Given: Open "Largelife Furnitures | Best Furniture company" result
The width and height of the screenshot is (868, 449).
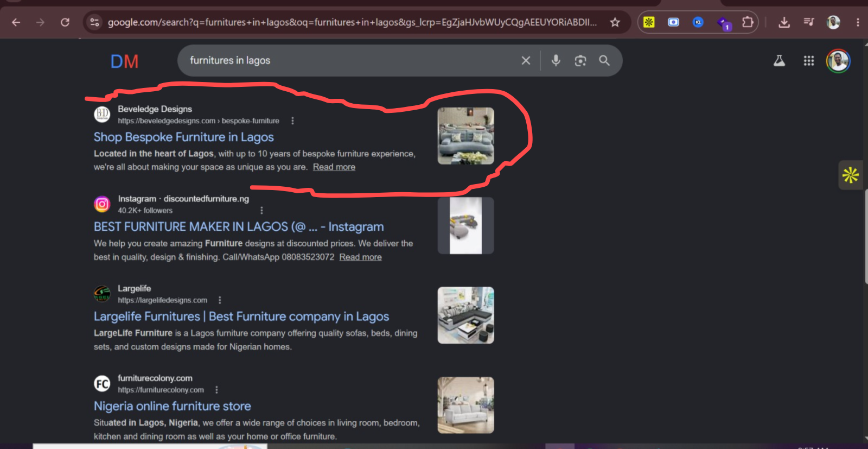Looking at the screenshot, I should (x=241, y=317).
